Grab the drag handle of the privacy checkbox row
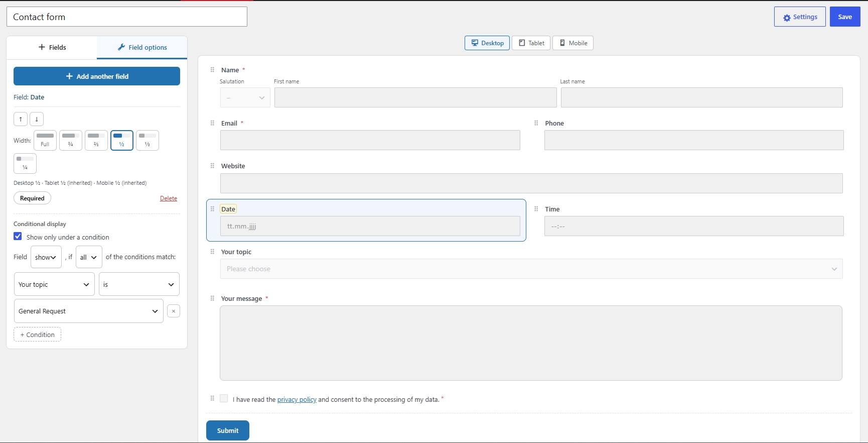This screenshot has width=868, height=443. (212, 398)
